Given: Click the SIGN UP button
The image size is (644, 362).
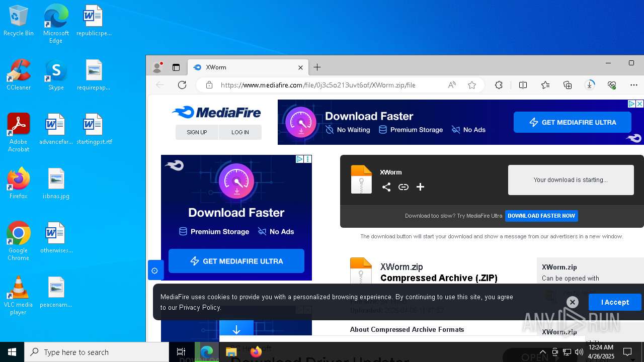Looking at the screenshot, I should (197, 132).
